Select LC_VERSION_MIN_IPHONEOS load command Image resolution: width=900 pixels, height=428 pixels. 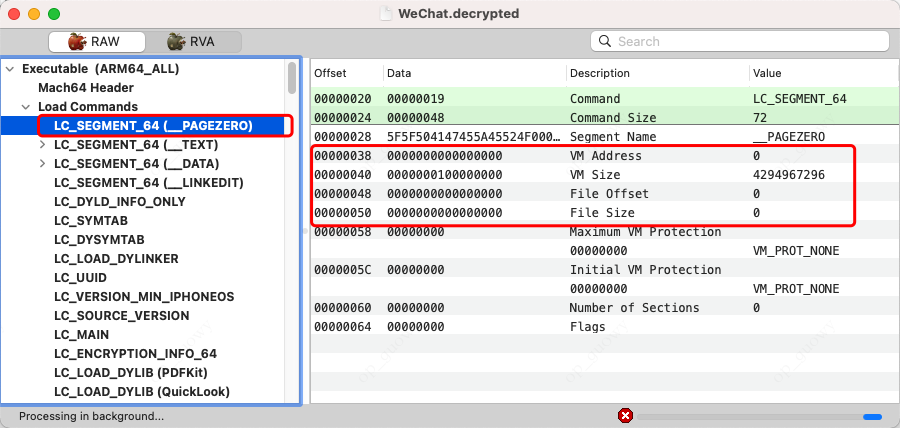tap(144, 297)
